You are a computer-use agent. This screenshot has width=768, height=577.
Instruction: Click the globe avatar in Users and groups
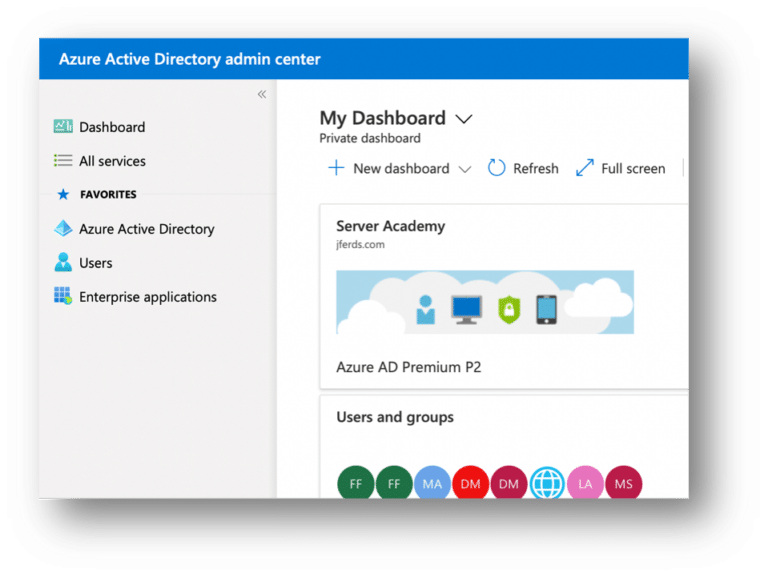point(548,484)
